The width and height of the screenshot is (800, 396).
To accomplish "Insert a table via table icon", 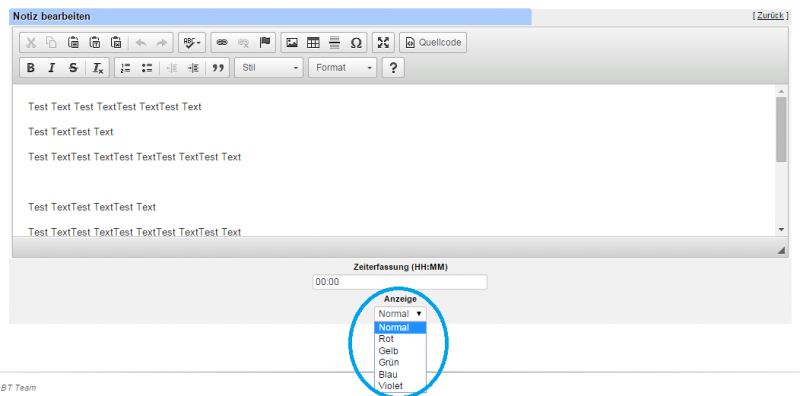I will pos(313,43).
